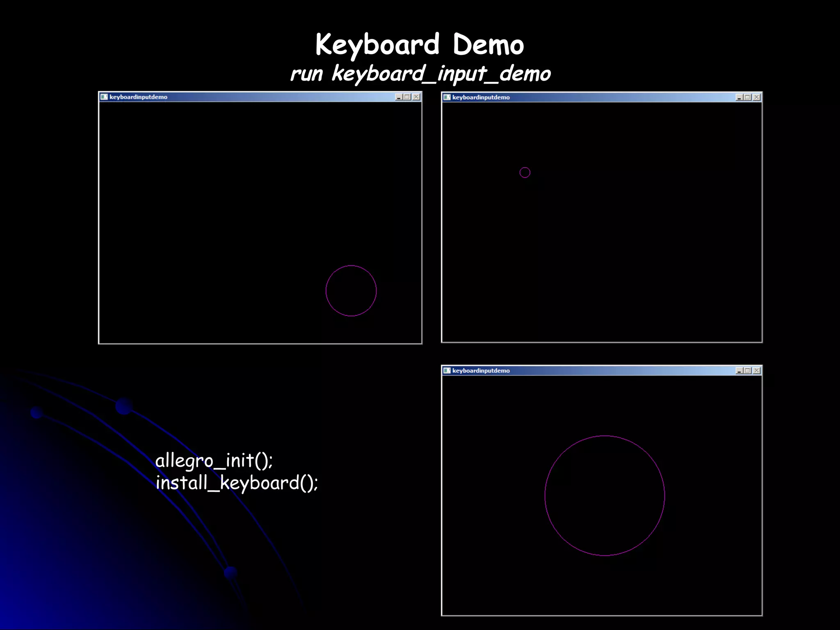Minimize the window containing the smallest circle

(739, 97)
